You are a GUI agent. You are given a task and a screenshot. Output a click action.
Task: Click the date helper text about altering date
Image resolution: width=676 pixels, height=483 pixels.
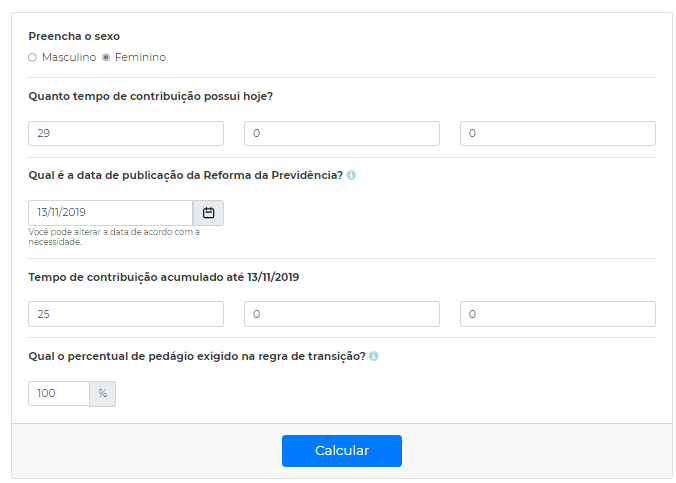pyautogui.click(x=114, y=237)
